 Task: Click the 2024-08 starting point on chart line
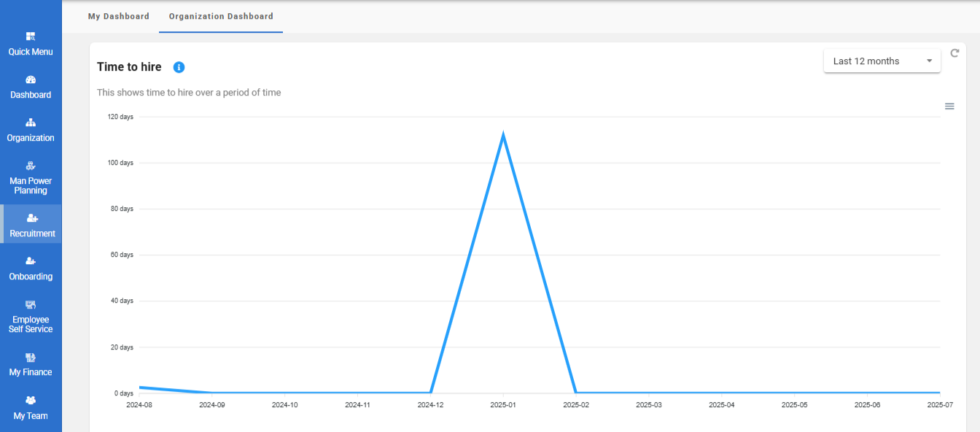(140, 387)
